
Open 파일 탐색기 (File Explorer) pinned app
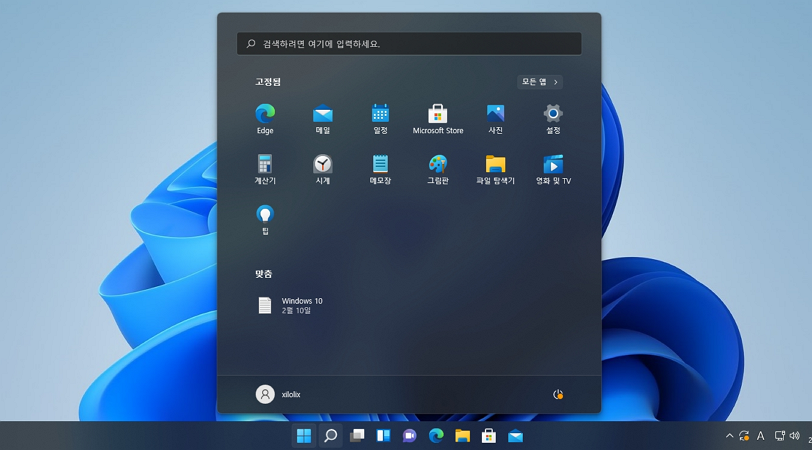(496, 169)
